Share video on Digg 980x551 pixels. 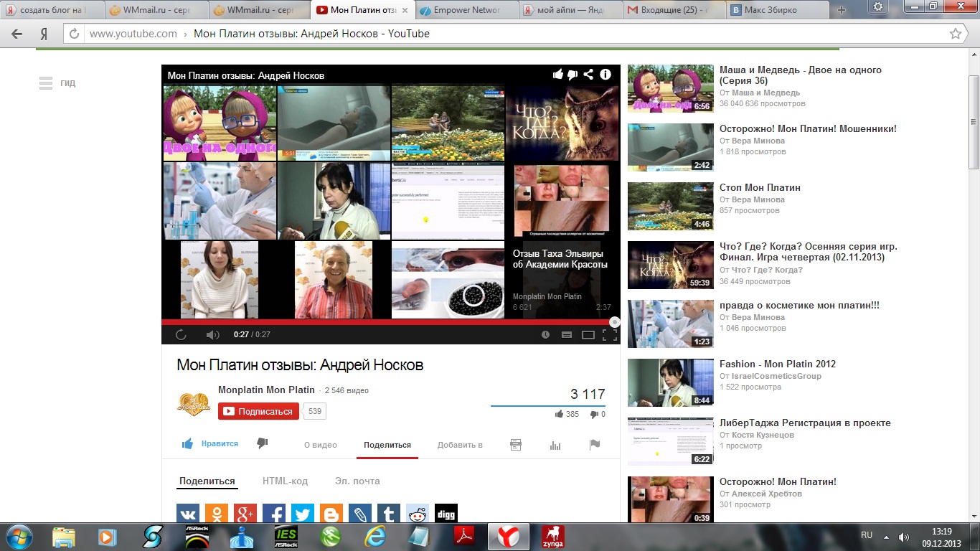[446, 514]
